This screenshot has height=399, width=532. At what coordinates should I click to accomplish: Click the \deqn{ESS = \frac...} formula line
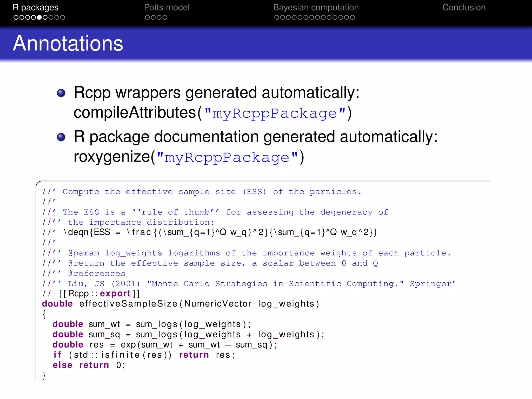pyautogui.click(x=209, y=232)
